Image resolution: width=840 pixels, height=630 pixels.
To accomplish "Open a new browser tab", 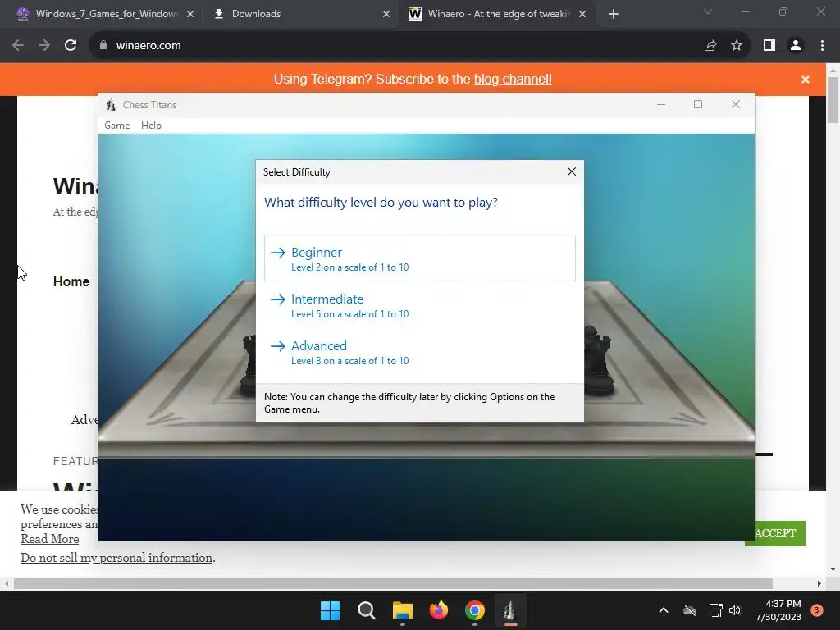I will (614, 14).
